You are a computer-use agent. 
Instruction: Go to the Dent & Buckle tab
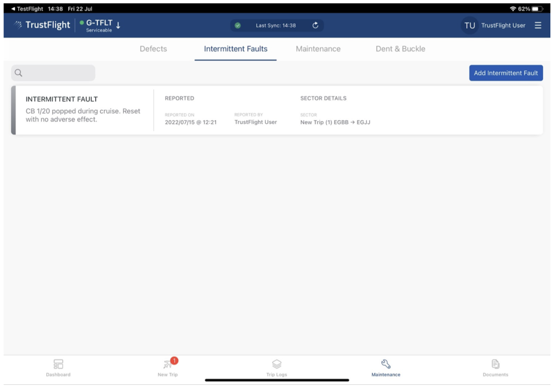[x=400, y=49]
